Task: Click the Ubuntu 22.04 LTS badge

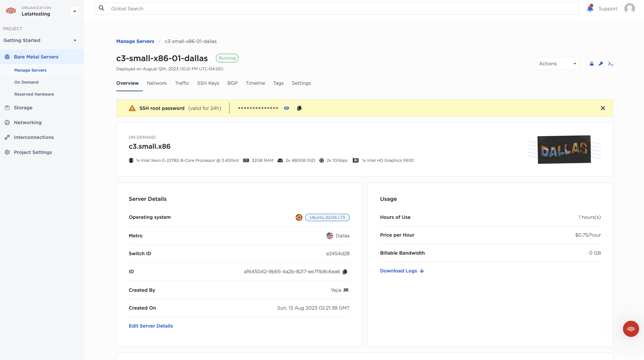Action: [x=327, y=217]
